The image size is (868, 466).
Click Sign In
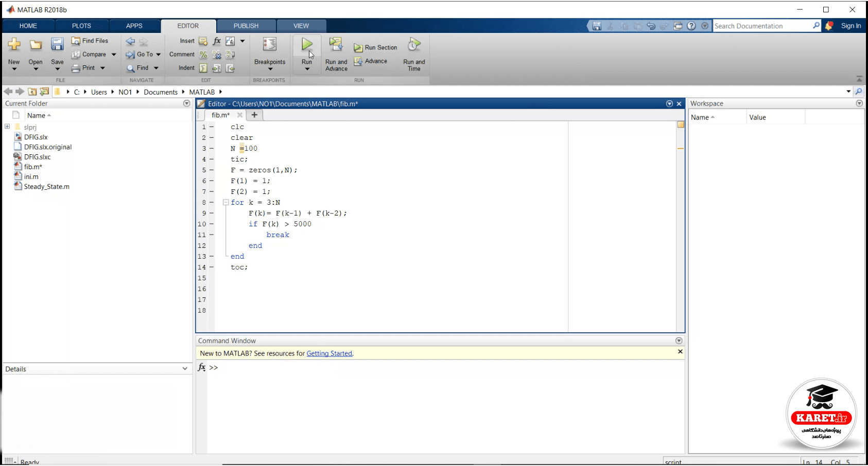(x=850, y=26)
